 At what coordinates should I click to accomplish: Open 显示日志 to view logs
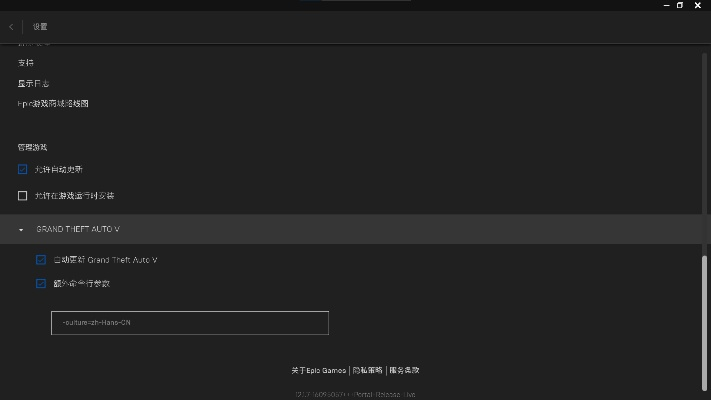33,83
